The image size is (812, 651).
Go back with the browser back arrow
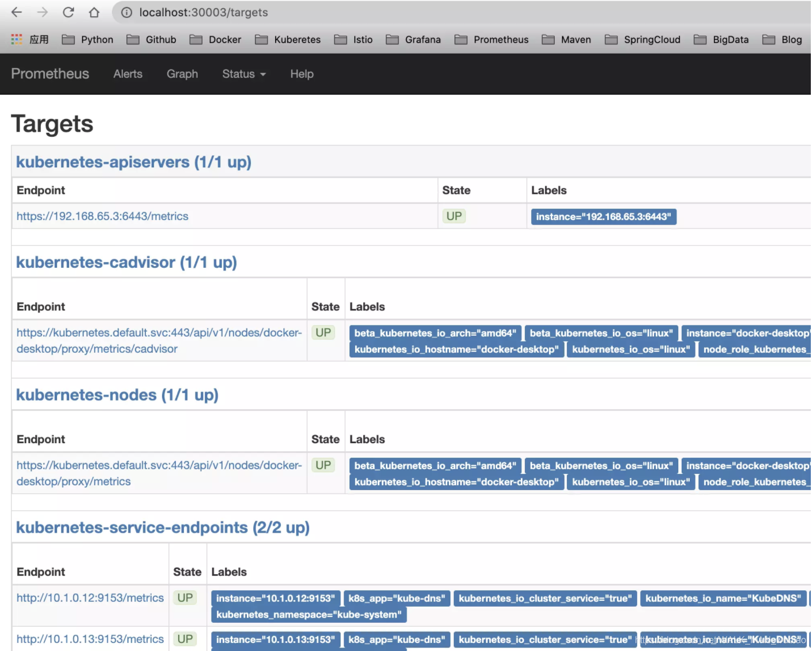tap(17, 12)
